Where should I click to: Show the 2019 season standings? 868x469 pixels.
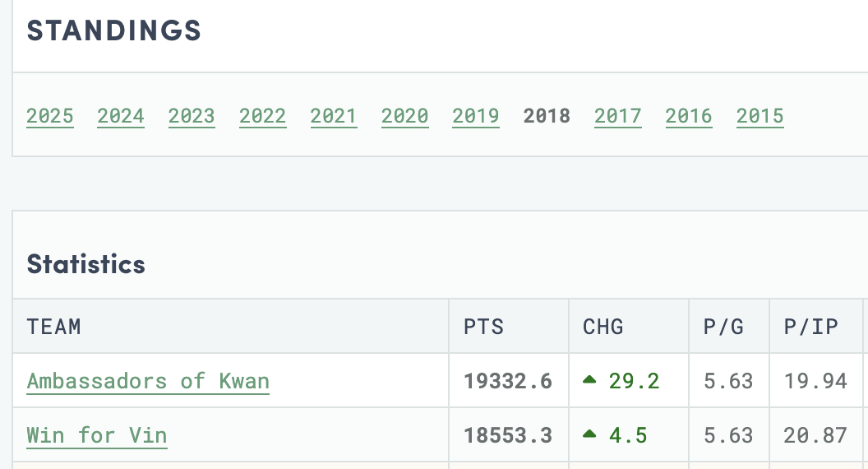coord(476,116)
